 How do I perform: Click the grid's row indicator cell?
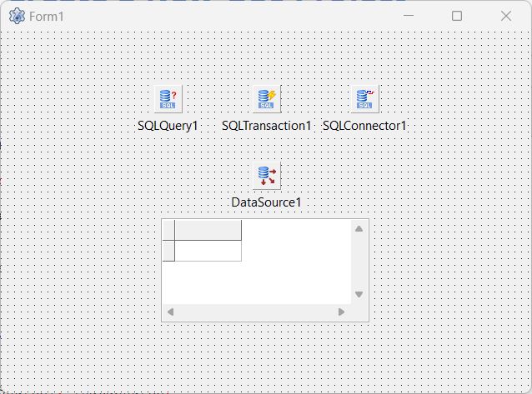pyautogui.click(x=168, y=251)
